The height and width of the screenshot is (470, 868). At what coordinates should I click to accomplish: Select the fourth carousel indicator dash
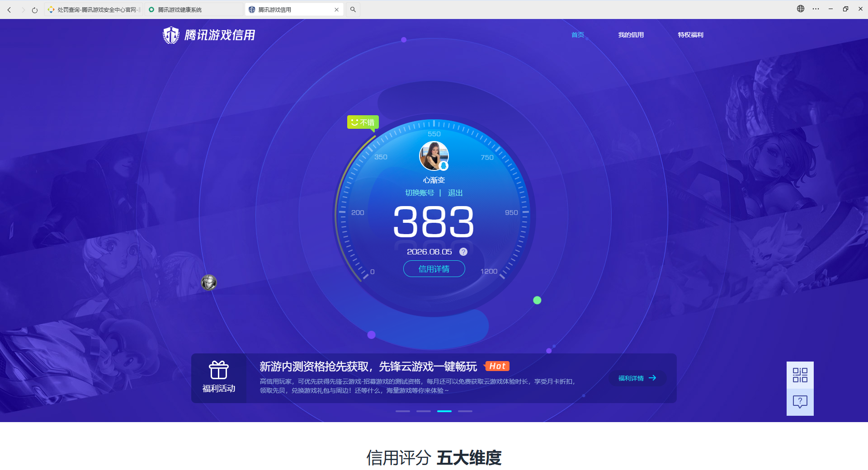[465, 411]
